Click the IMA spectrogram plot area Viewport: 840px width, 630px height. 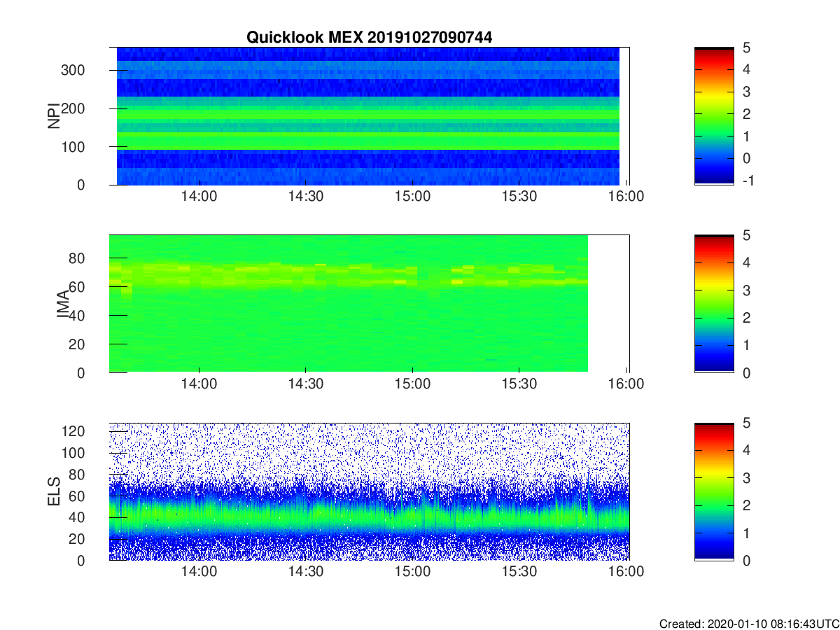(369, 304)
